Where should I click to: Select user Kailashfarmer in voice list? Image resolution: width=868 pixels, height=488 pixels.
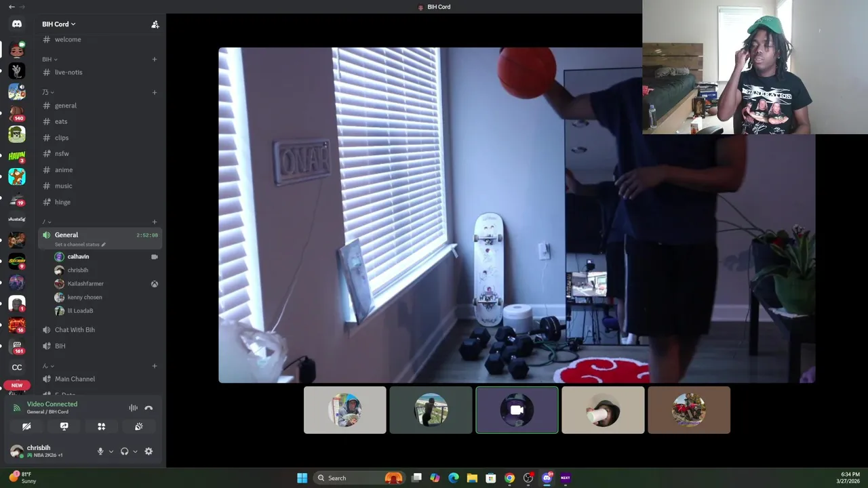[105, 284]
